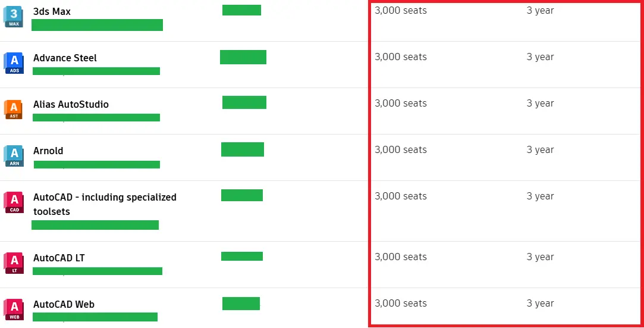The height and width of the screenshot is (328, 644).
Task: Open the Arnold product entry
Action: point(48,151)
